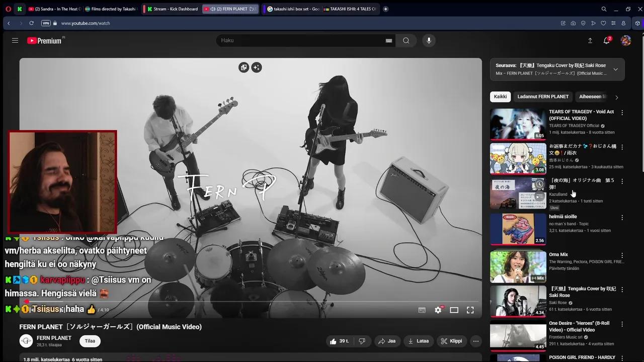Open the on-screen keyboard icon in search

click(x=388, y=41)
